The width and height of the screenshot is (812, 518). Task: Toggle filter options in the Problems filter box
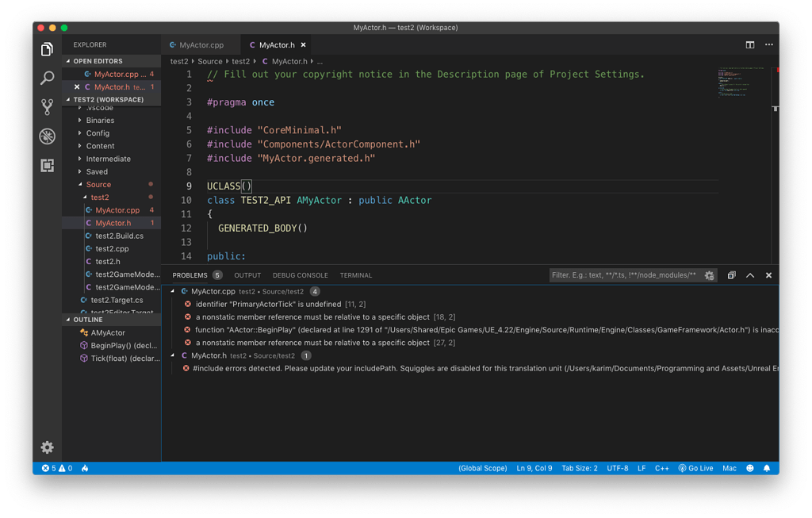pos(709,274)
